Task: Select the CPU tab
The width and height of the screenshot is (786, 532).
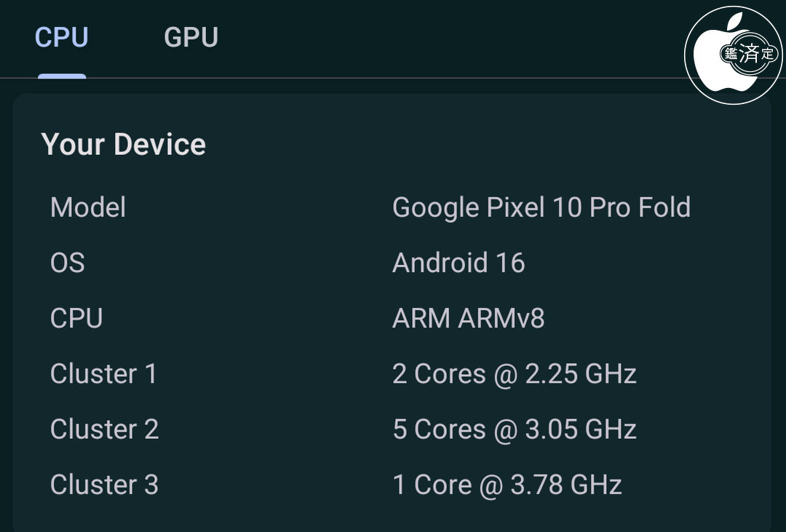Action: (62, 37)
